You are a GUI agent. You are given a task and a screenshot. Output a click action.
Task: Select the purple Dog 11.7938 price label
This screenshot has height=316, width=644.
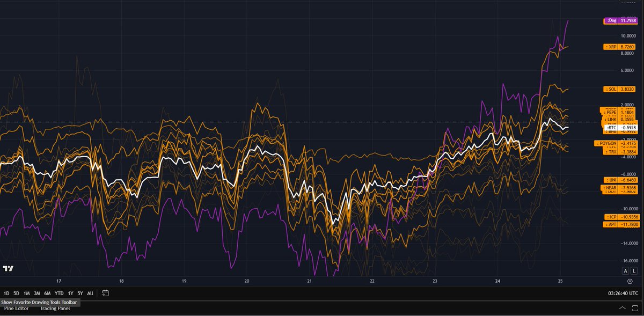click(622, 20)
